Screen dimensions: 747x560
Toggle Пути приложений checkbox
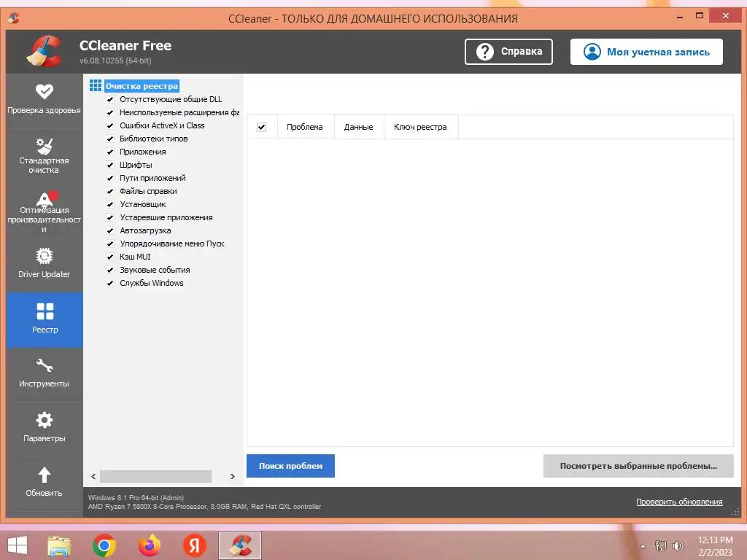[x=110, y=178]
